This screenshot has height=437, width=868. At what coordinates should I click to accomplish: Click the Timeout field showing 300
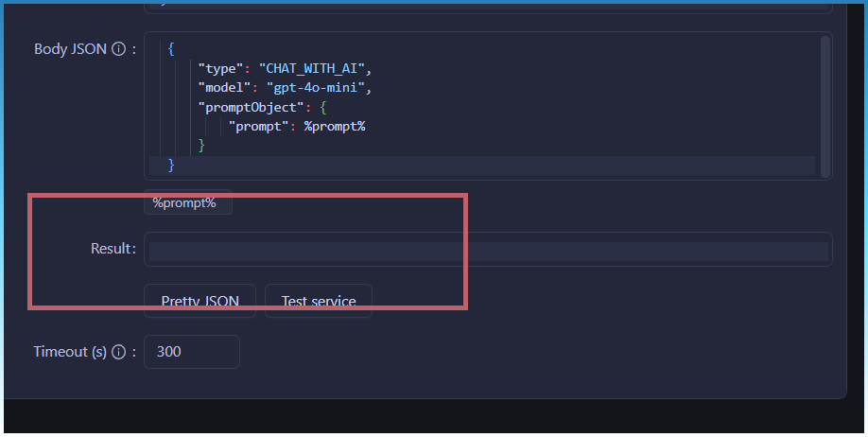[191, 352]
